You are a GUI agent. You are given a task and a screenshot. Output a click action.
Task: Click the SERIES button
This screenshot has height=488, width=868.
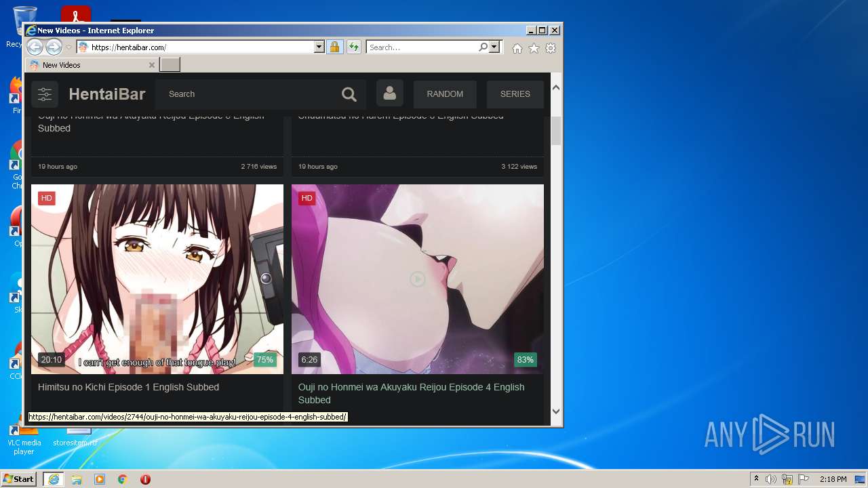pyautogui.click(x=515, y=94)
